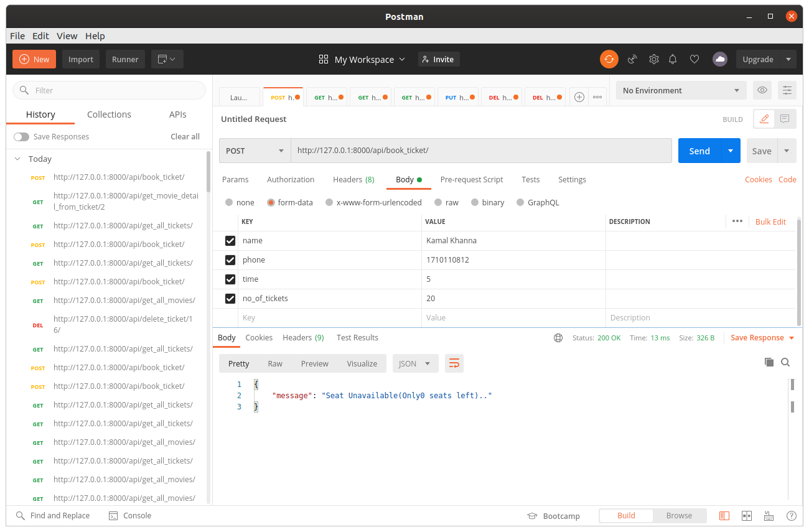The width and height of the screenshot is (809, 532).
Task: Toggle the sidebar layout icon
Action: [x=724, y=516]
